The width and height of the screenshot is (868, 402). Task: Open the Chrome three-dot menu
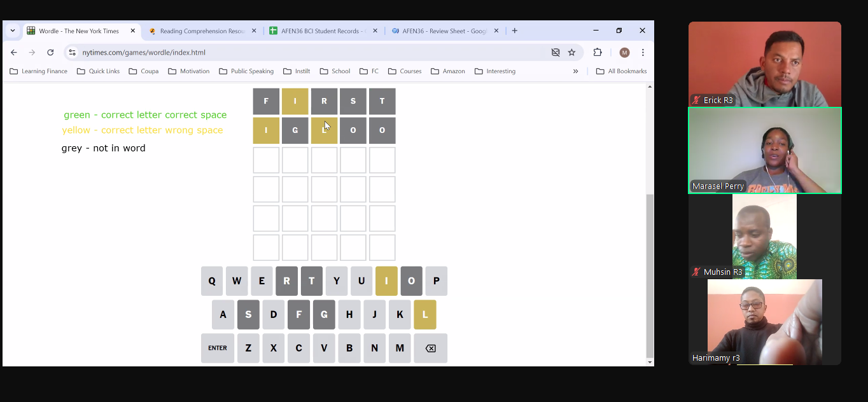643,52
